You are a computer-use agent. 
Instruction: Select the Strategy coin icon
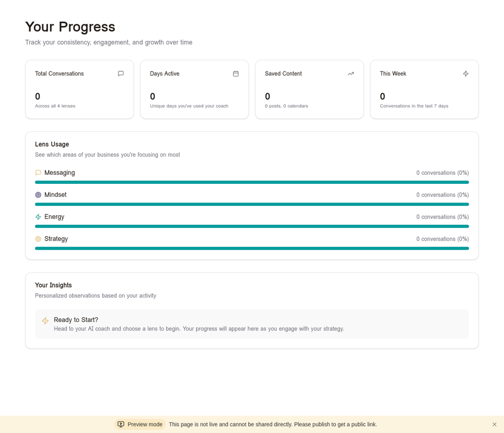38,238
